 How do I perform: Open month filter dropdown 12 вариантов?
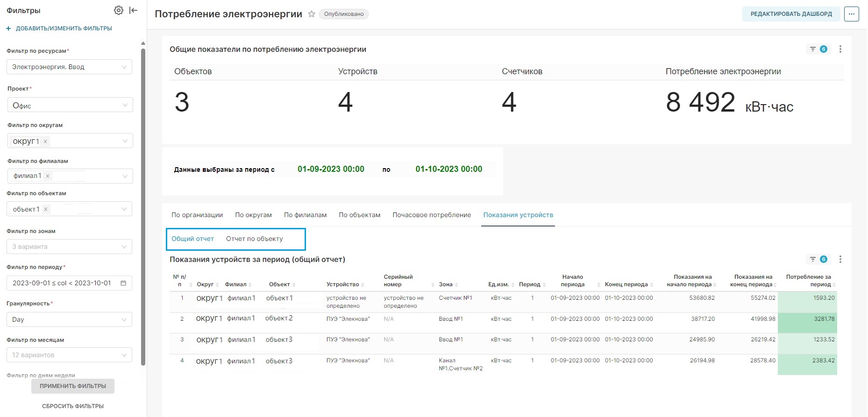69,355
